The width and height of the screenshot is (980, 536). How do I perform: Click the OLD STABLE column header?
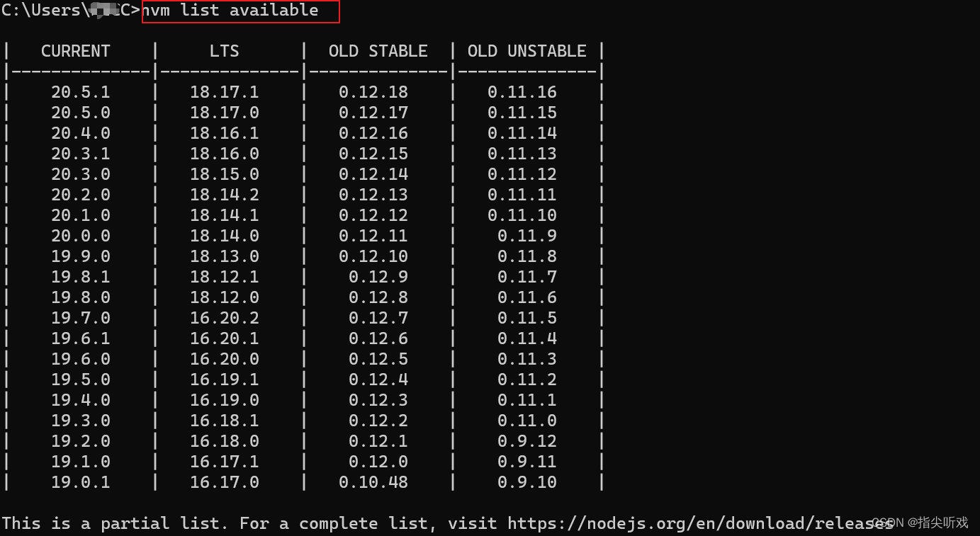point(378,52)
